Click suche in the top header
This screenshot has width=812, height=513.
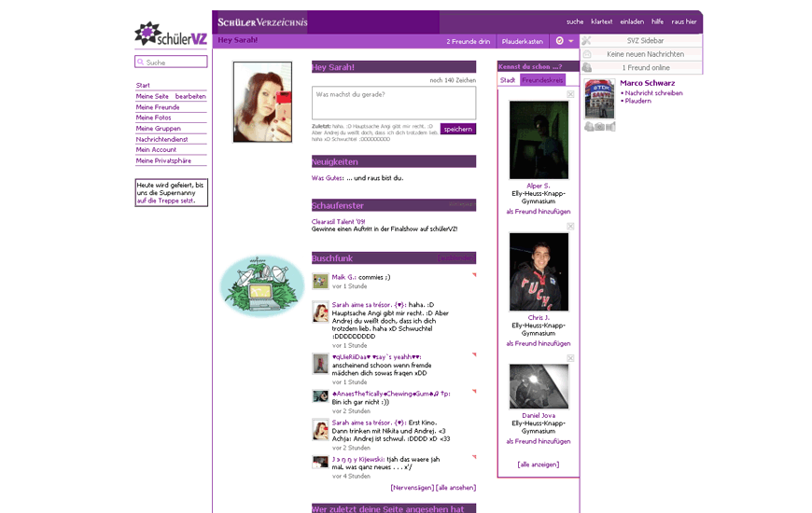coord(575,21)
